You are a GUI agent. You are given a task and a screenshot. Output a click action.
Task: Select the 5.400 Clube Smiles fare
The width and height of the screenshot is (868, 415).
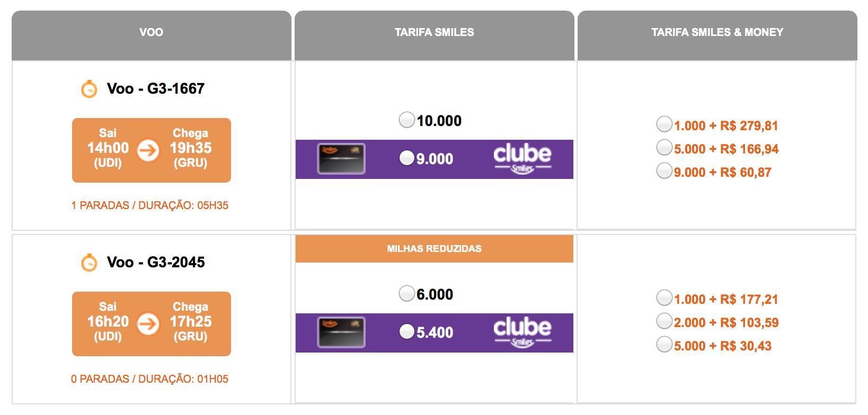[x=406, y=331]
